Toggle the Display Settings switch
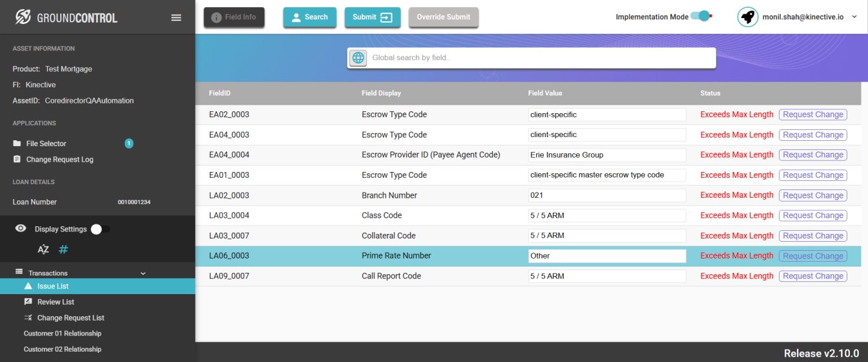The image size is (868, 362). pos(100,229)
